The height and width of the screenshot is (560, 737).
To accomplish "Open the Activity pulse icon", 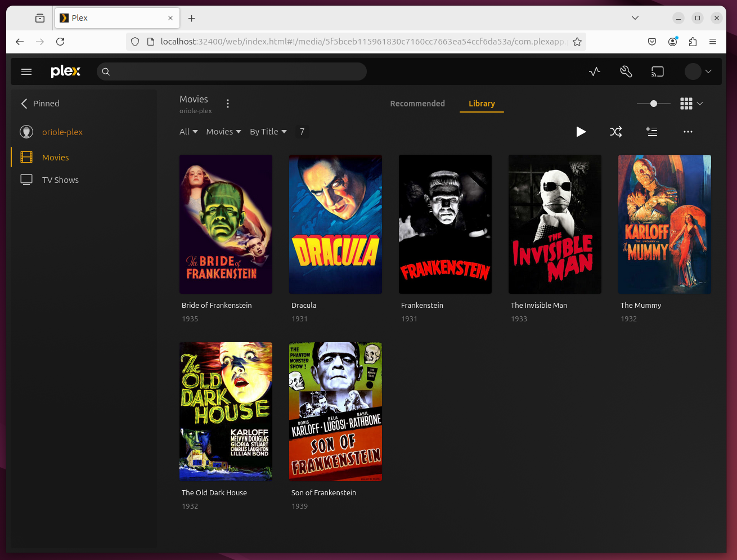I will click(595, 71).
